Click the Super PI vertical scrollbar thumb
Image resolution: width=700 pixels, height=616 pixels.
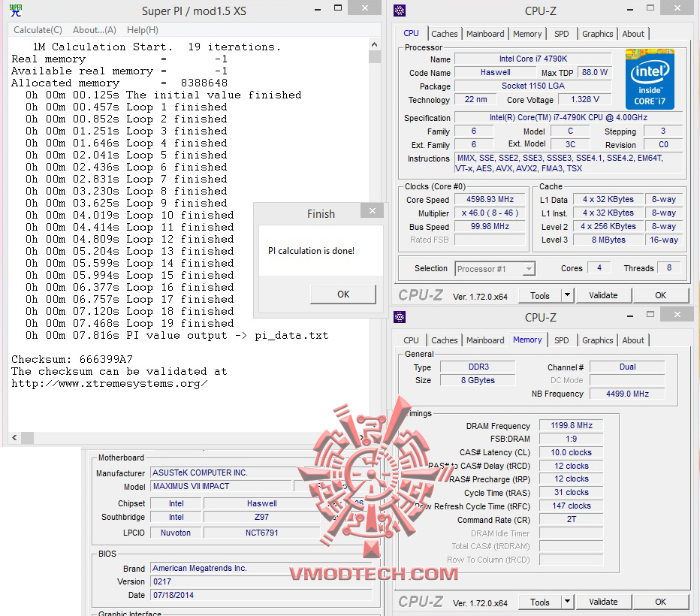(375, 56)
